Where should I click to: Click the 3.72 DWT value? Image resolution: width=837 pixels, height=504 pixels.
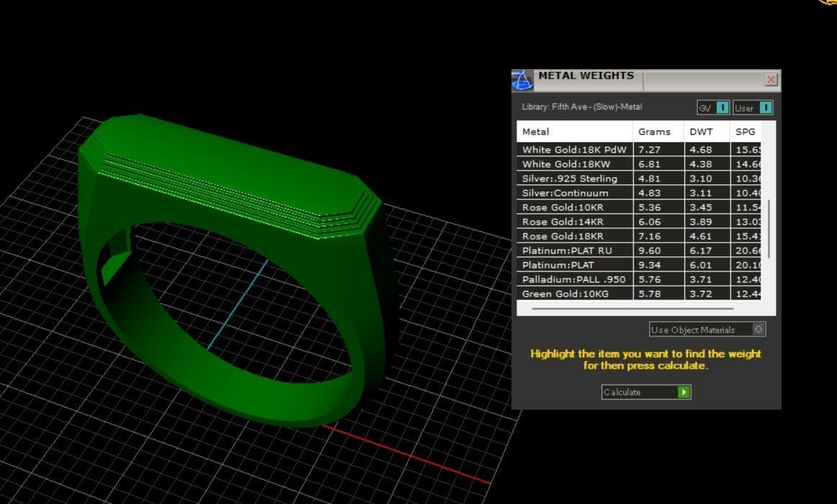pyautogui.click(x=700, y=294)
